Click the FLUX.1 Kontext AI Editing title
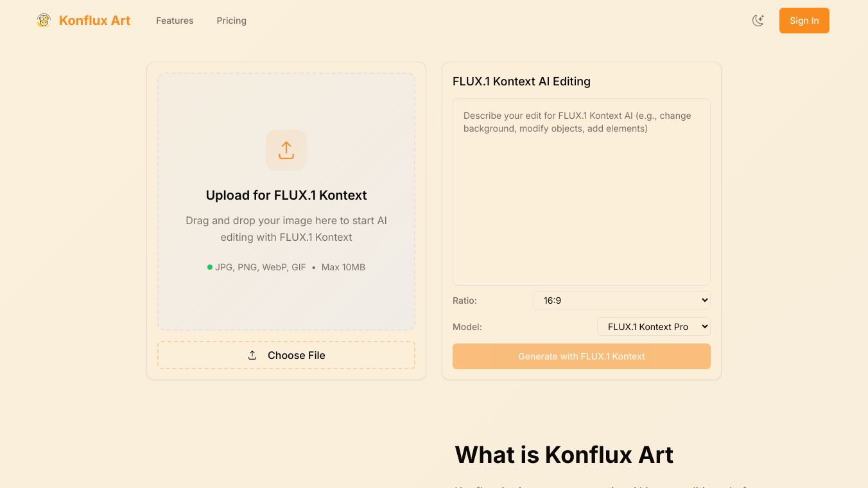The image size is (868, 488). [x=521, y=82]
